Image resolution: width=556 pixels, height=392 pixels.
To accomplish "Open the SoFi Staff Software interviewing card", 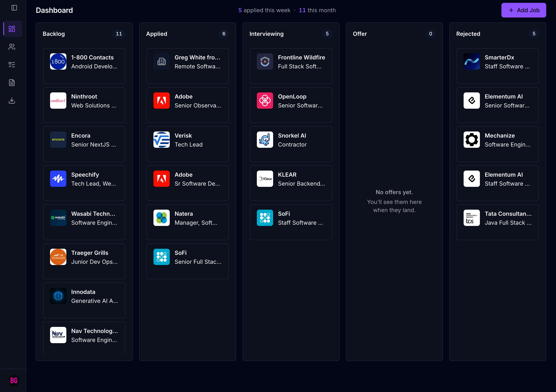I will click(291, 222).
